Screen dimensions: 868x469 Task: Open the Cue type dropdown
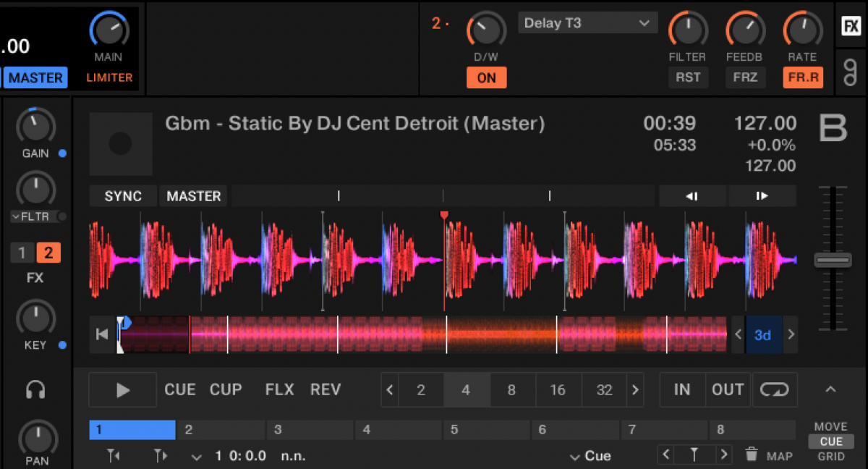590,456
